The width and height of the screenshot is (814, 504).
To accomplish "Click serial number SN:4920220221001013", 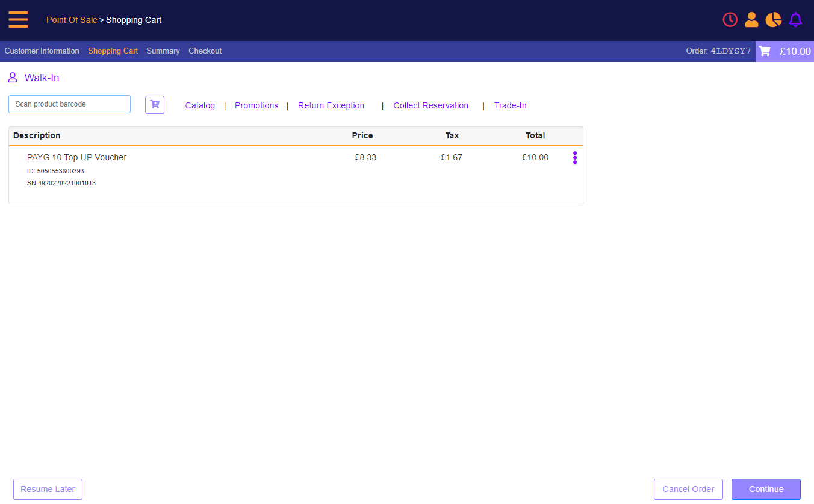I will 61,183.
